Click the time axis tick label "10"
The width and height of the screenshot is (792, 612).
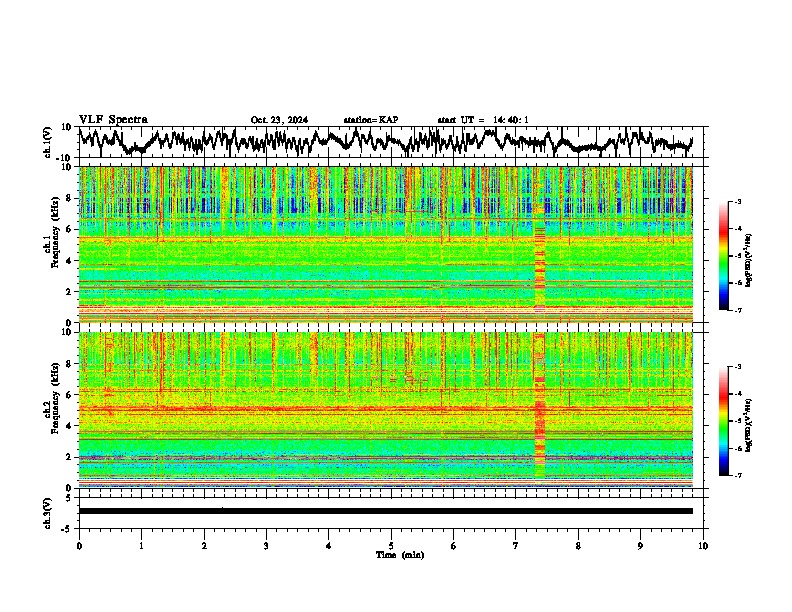(703, 546)
